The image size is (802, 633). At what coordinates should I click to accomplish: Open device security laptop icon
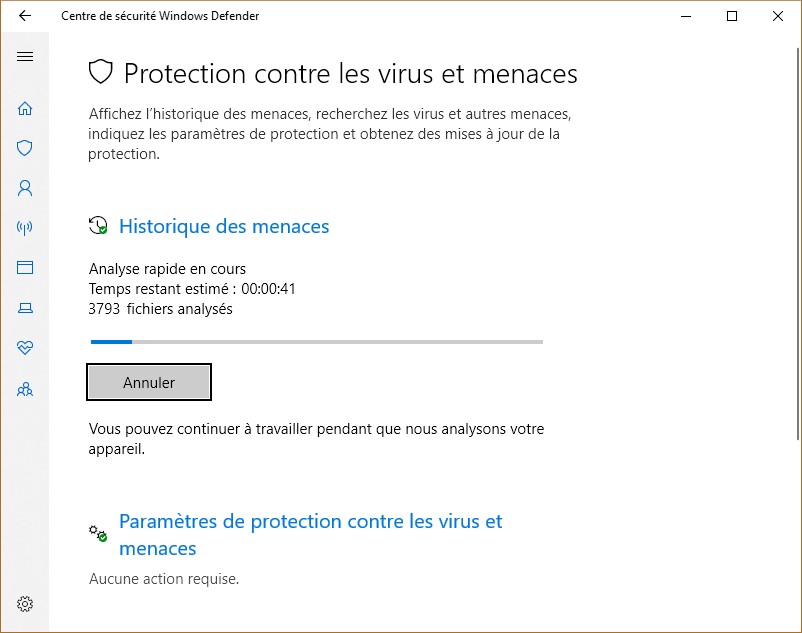(x=25, y=309)
